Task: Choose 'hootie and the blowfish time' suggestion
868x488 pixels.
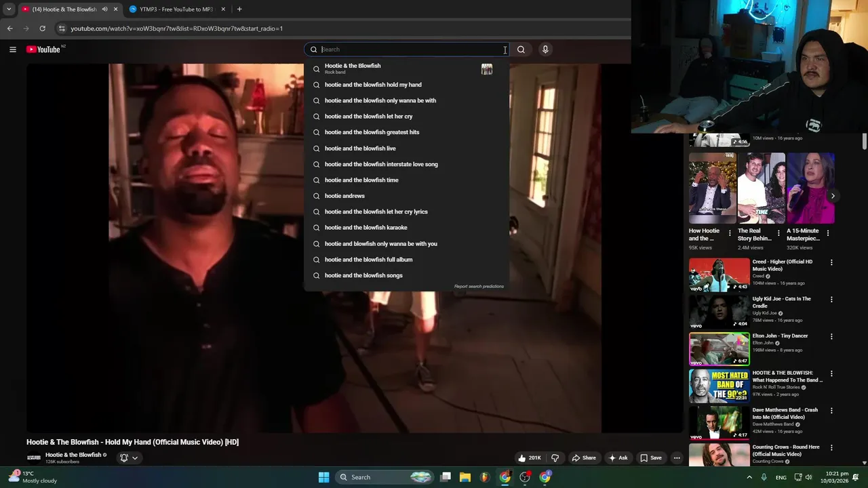Action: click(x=406, y=180)
